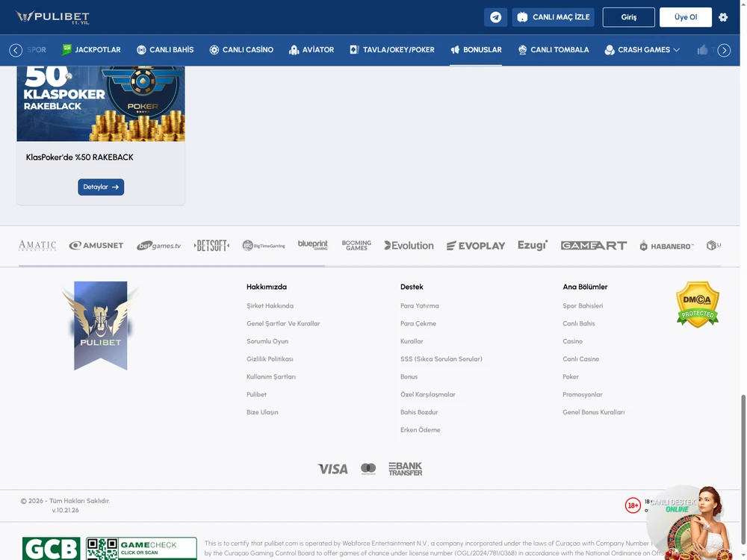The image size is (747, 560).
Task: Click the GCB certification badge
Action: (x=52, y=549)
